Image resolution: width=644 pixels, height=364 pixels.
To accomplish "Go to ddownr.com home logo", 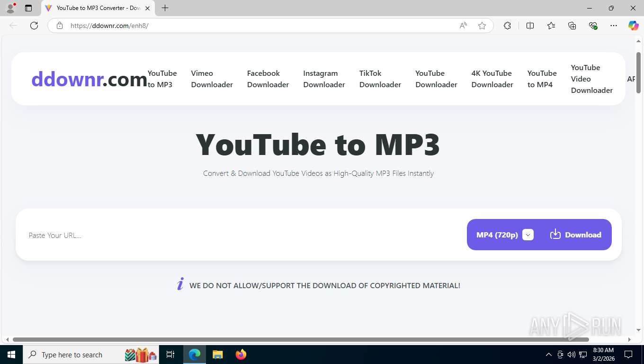I will (x=89, y=79).
